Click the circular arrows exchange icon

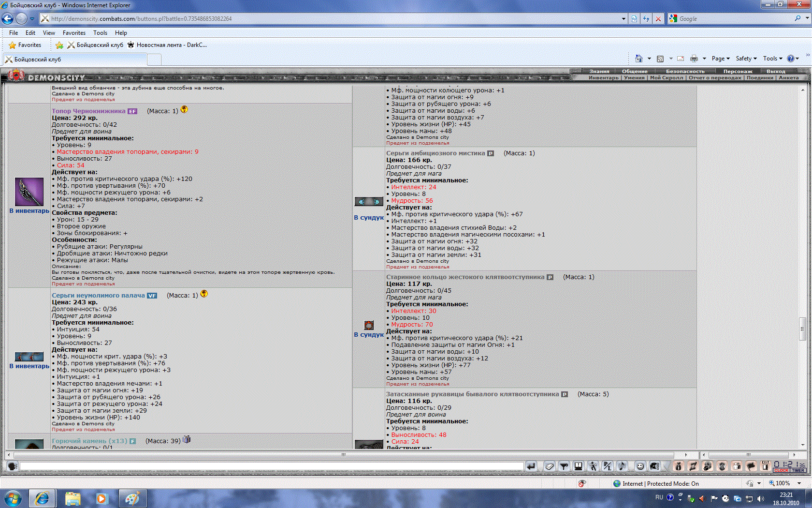[693, 466]
